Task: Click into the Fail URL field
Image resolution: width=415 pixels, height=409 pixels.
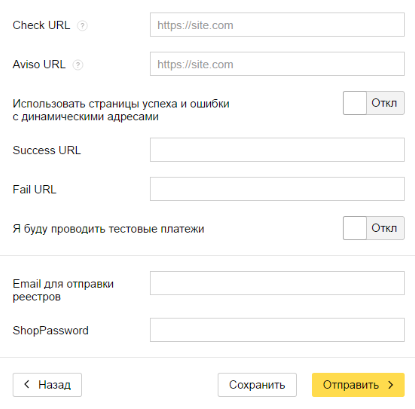Action: point(277,189)
